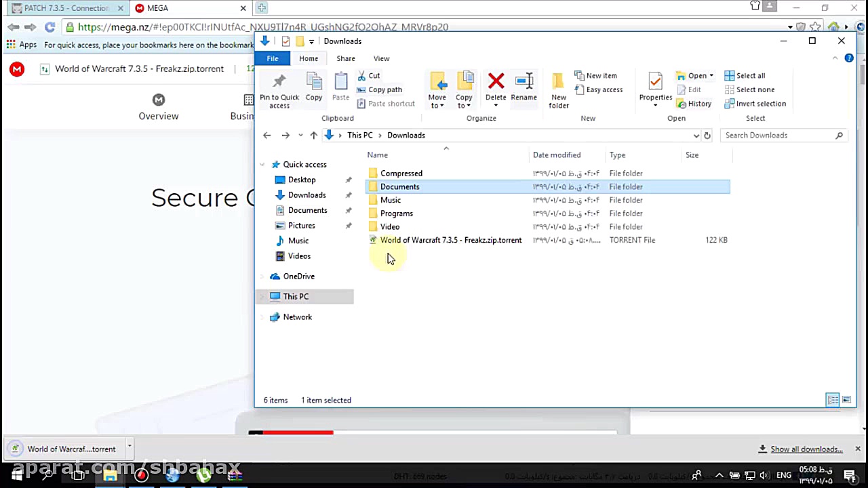Click the Search Downloads field
The image size is (868, 488).
(x=784, y=136)
